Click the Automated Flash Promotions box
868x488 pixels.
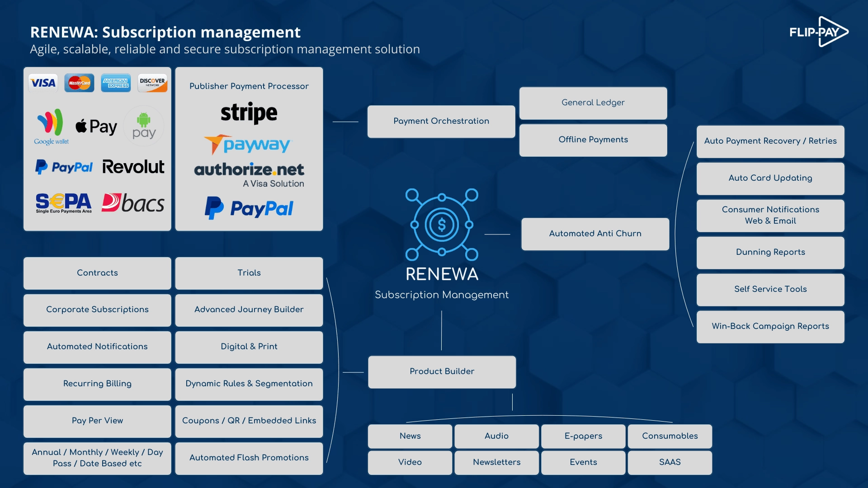pos(249,458)
